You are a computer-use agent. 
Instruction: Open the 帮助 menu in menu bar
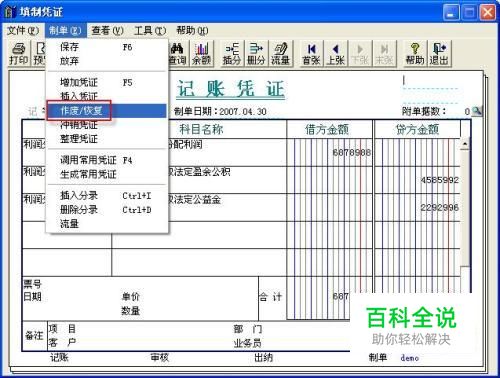[x=192, y=31]
